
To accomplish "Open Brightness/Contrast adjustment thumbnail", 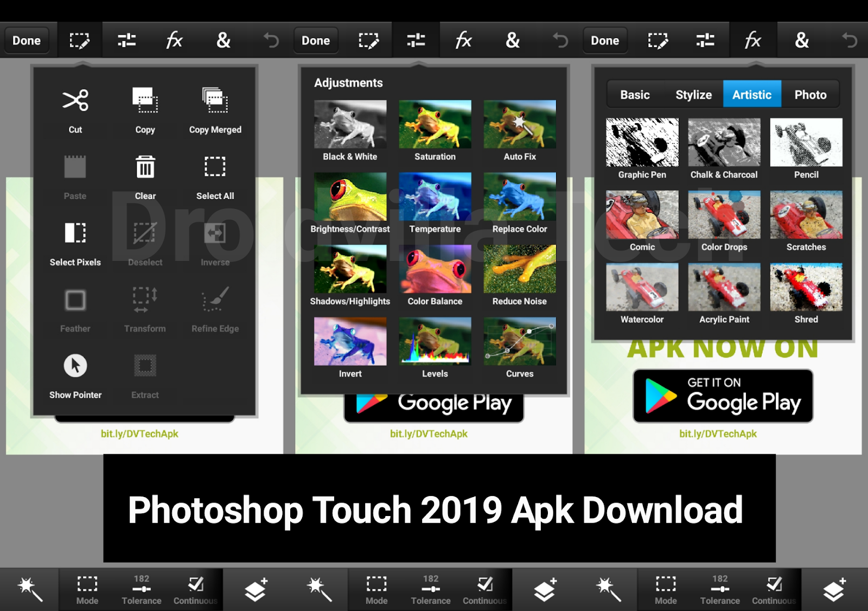I will pyautogui.click(x=350, y=196).
